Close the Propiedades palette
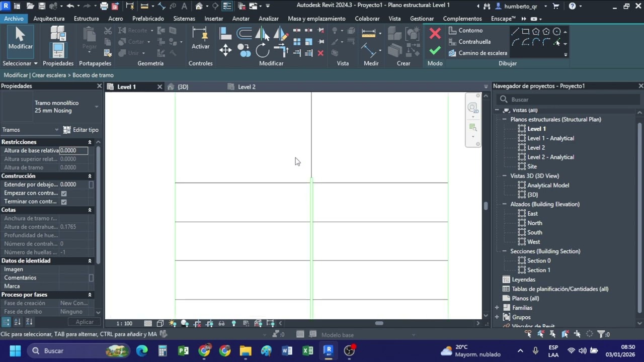The height and width of the screenshot is (362, 644). [x=99, y=86]
